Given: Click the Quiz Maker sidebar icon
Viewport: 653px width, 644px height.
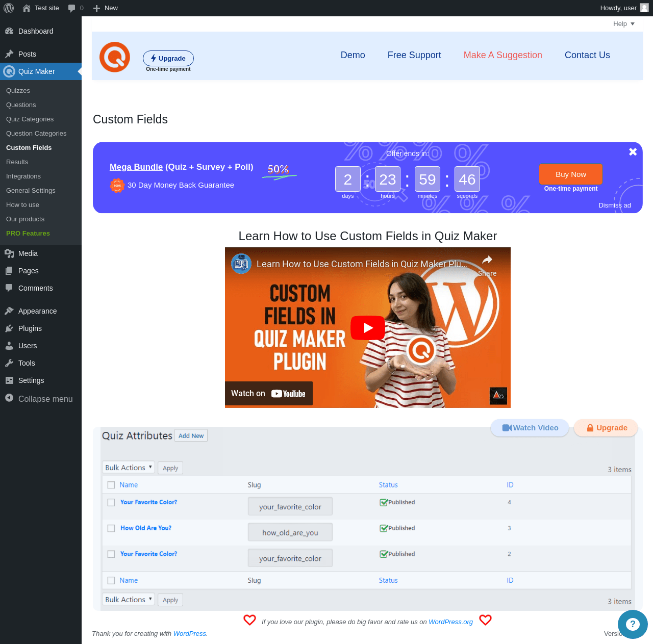Looking at the screenshot, I should click(9, 71).
